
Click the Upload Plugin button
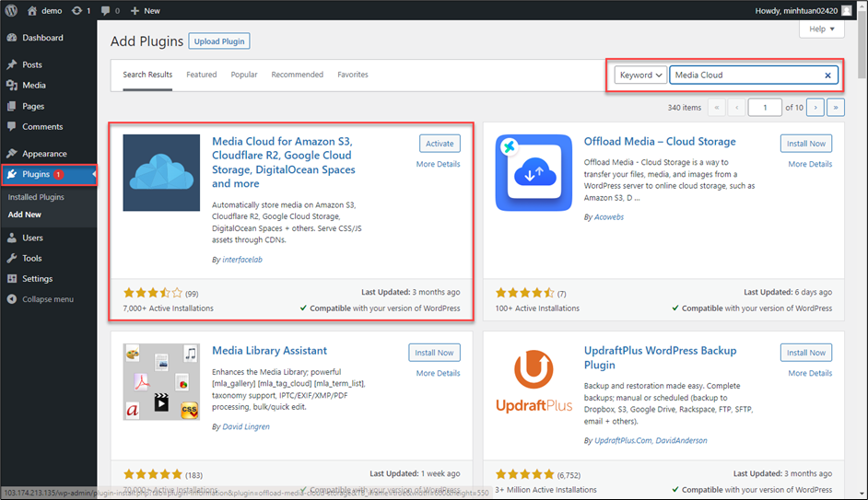219,41
